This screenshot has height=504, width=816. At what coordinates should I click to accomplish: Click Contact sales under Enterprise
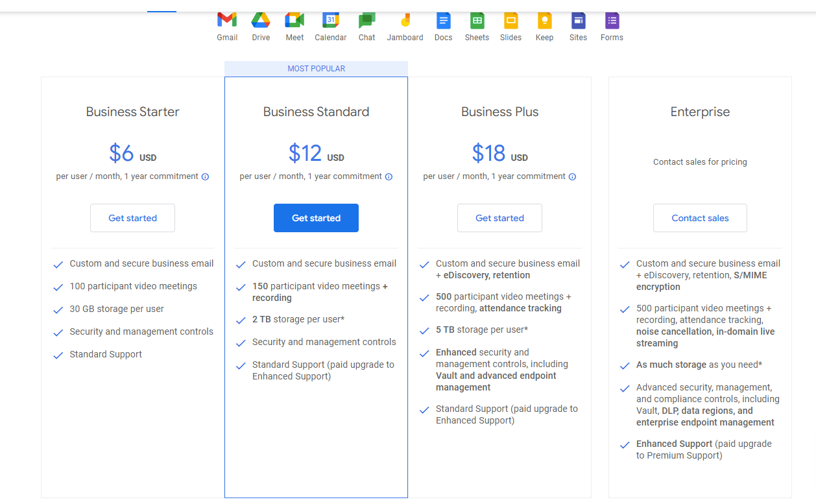700,218
